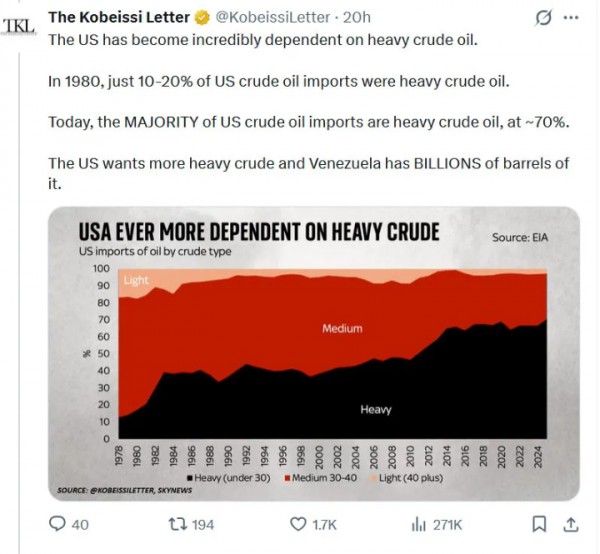The width and height of the screenshot is (600, 554).
Task: Open view analytics bar chart icon
Action: pyautogui.click(x=419, y=524)
